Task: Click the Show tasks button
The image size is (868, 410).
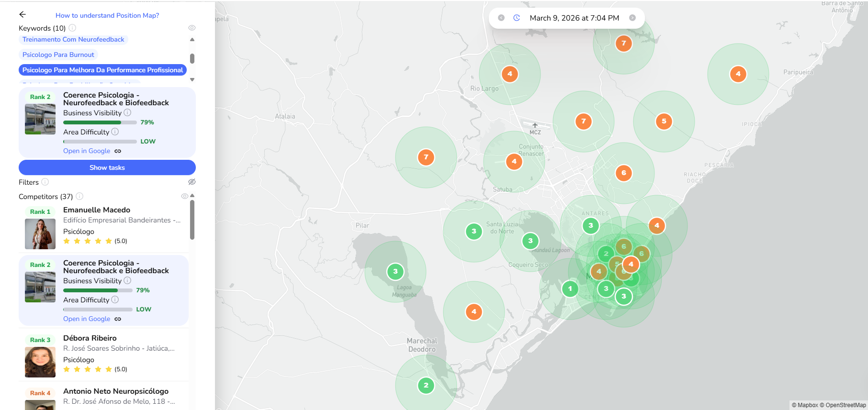Action: point(107,167)
